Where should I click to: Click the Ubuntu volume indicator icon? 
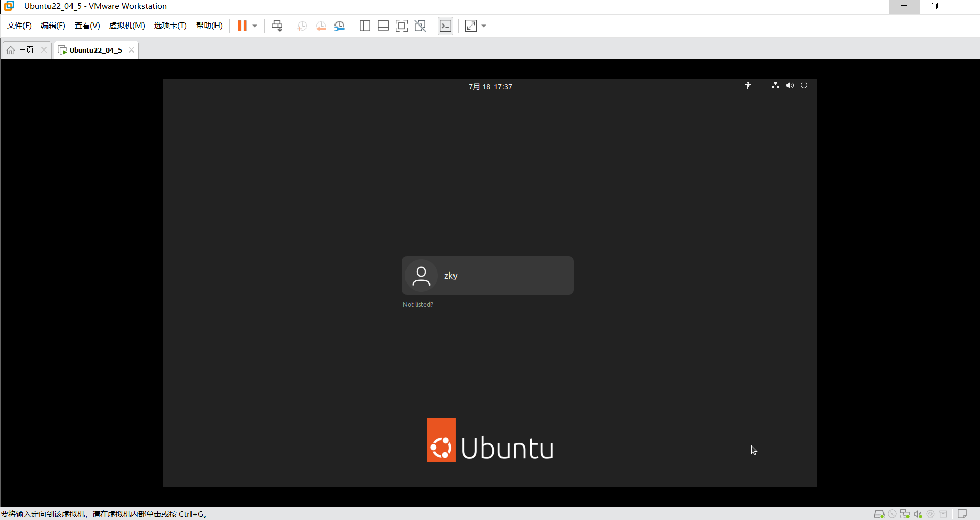[790, 85]
